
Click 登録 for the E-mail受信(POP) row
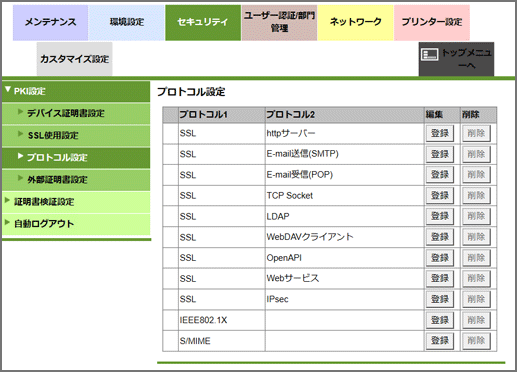[440, 175]
